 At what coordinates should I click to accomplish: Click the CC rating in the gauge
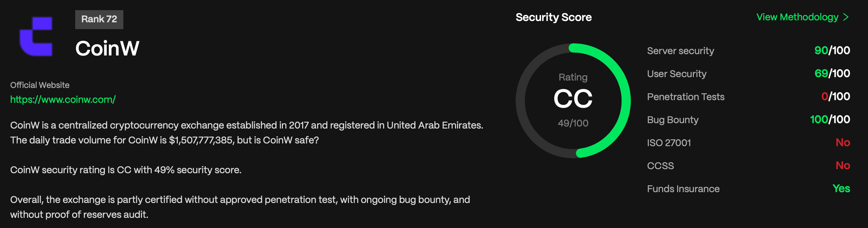[573, 99]
